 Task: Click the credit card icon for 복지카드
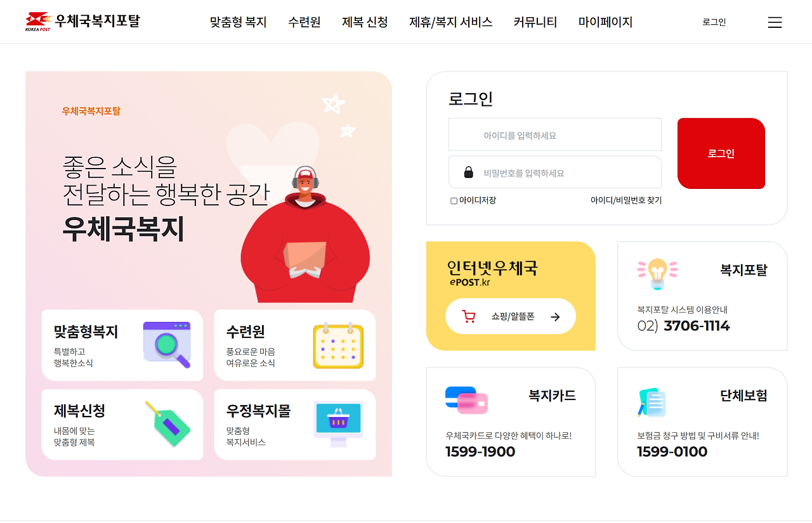[x=466, y=400]
